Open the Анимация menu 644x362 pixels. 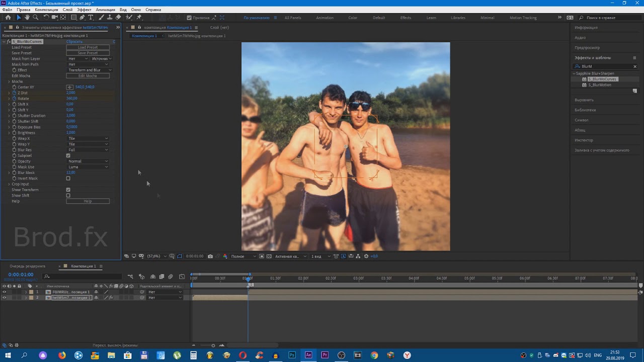(x=105, y=10)
